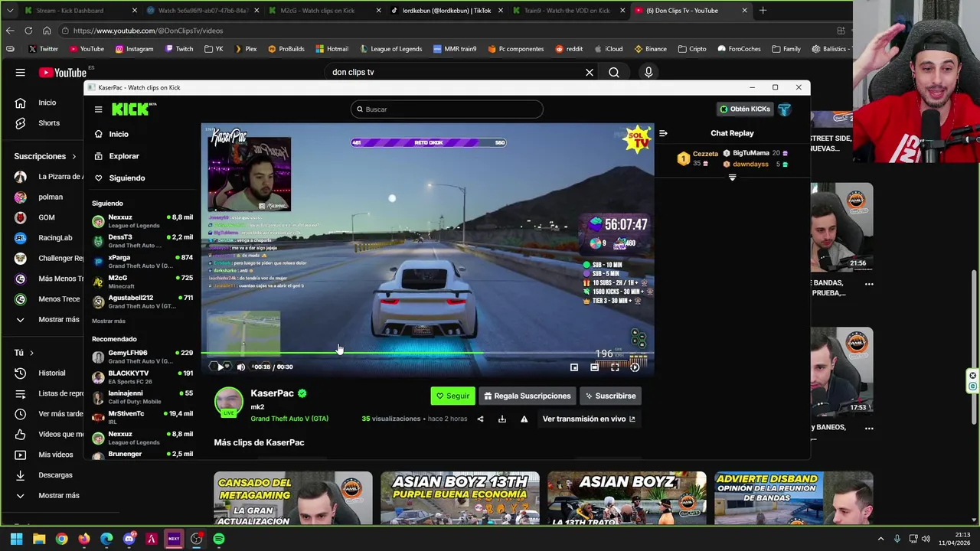Switch Kick player to theater mode
980x551 pixels.
coord(594,367)
